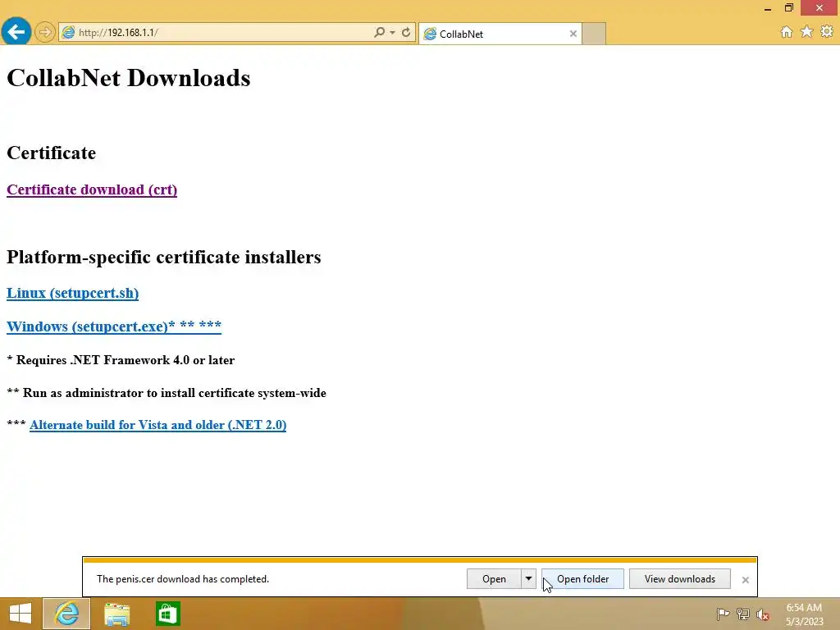Refresh the page with the reload icon
Screen dimensions: 840x630
pos(406,32)
